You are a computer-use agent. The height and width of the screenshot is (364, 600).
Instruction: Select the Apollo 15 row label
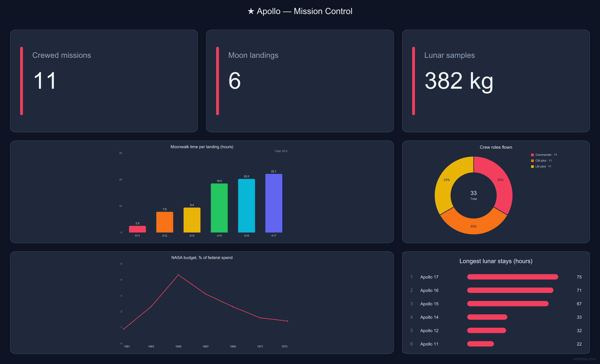(429, 304)
